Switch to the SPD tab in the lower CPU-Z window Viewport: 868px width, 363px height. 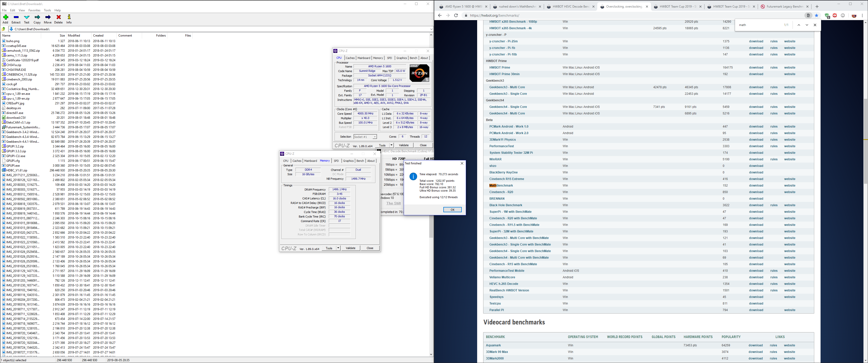(x=336, y=161)
